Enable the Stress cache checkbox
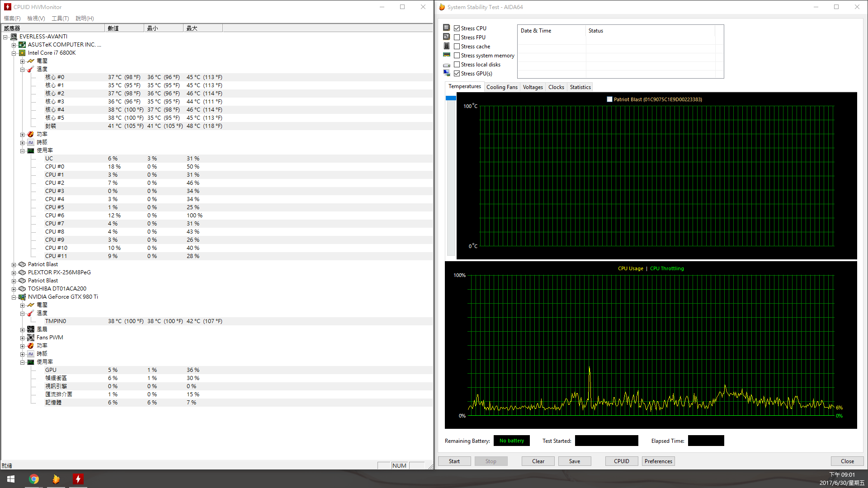This screenshot has height=488, width=868. (457, 46)
